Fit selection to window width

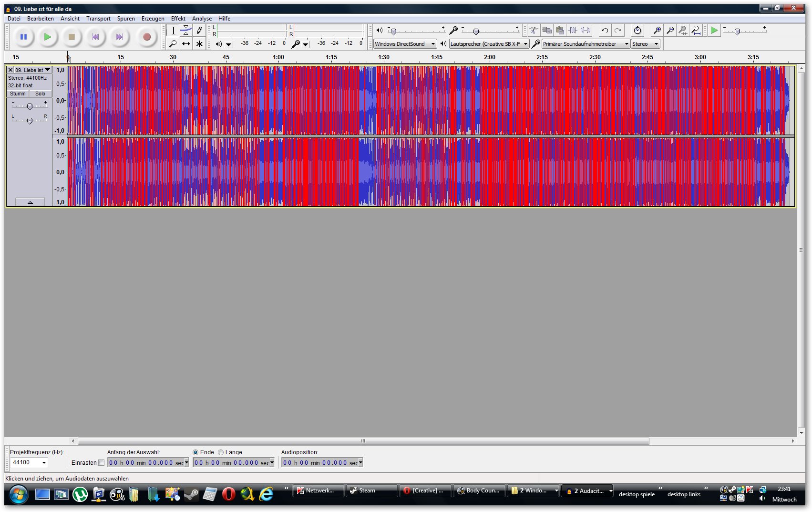[x=683, y=30]
